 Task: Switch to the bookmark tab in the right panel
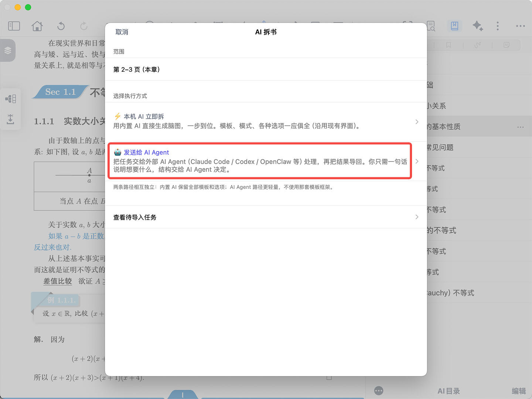[x=449, y=45]
